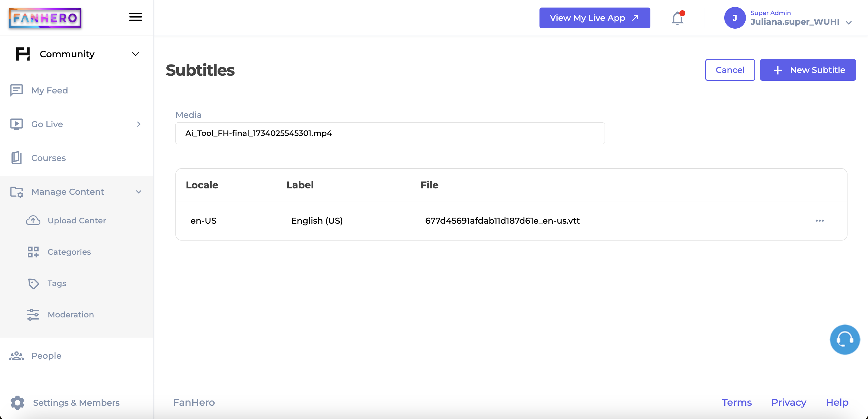Click the English (US) label cell
Screen dimensions: 868x419
pos(317,220)
